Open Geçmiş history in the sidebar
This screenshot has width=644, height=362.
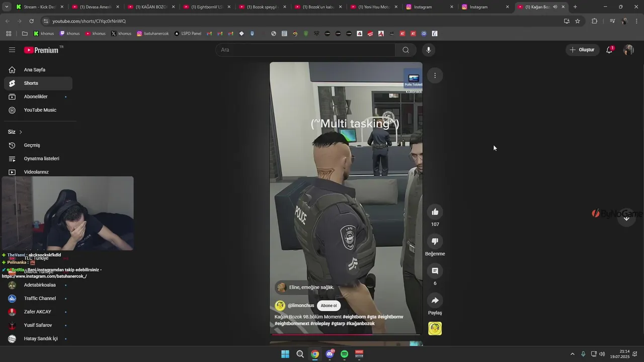pyautogui.click(x=38, y=145)
